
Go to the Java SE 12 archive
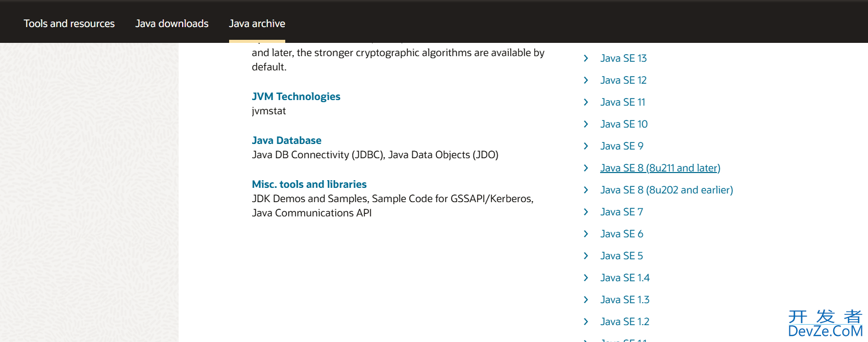[624, 80]
